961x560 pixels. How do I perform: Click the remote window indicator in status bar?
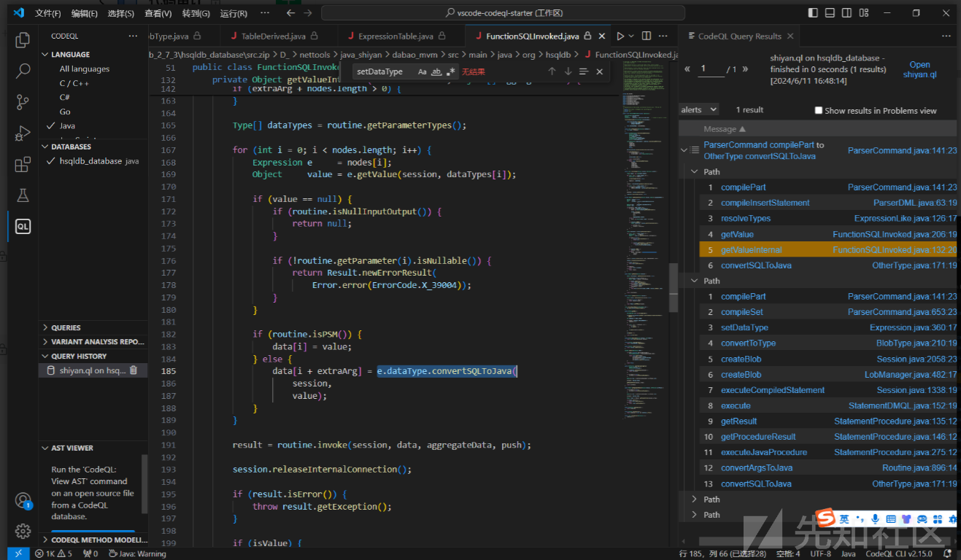pos(18,553)
